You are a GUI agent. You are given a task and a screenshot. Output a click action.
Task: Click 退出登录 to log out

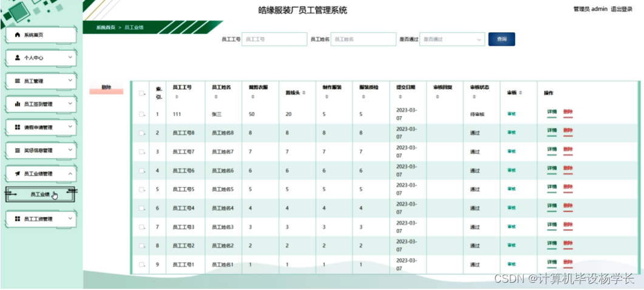622,9
